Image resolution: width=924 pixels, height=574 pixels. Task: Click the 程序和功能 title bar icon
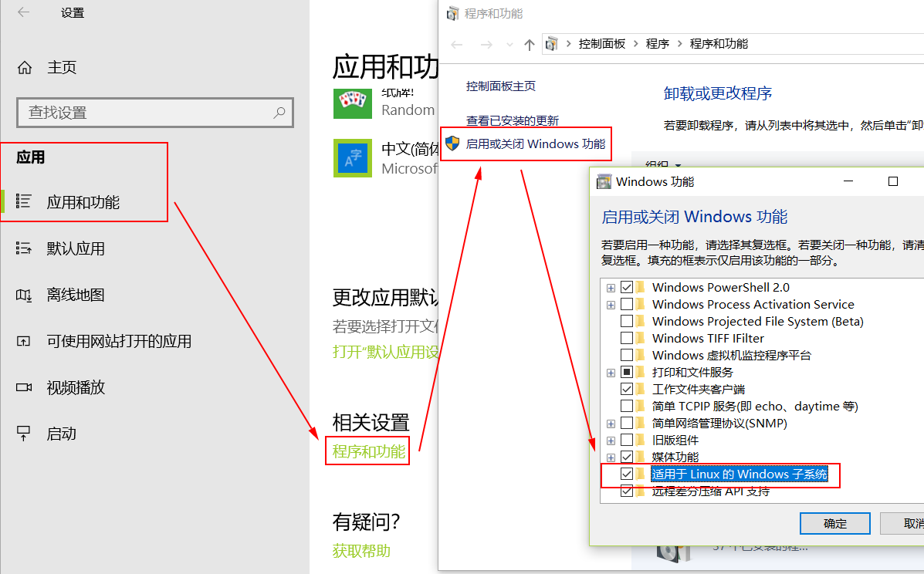coord(452,14)
